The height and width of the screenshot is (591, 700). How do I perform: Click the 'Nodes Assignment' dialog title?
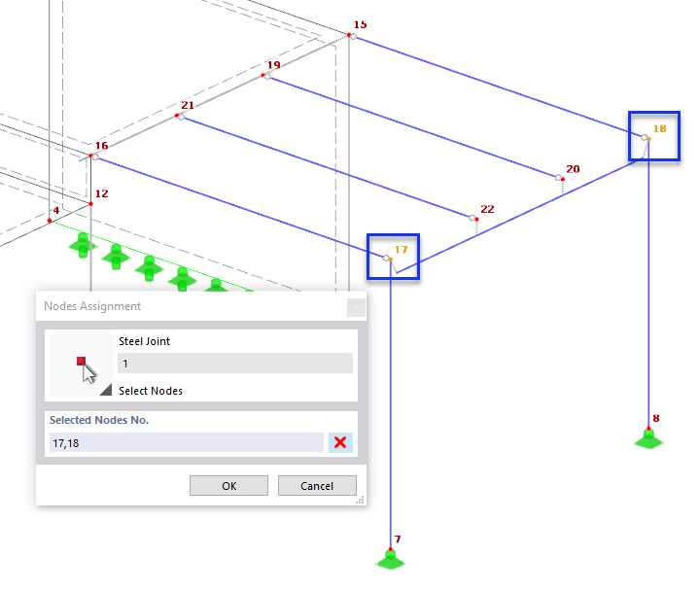[92, 306]
